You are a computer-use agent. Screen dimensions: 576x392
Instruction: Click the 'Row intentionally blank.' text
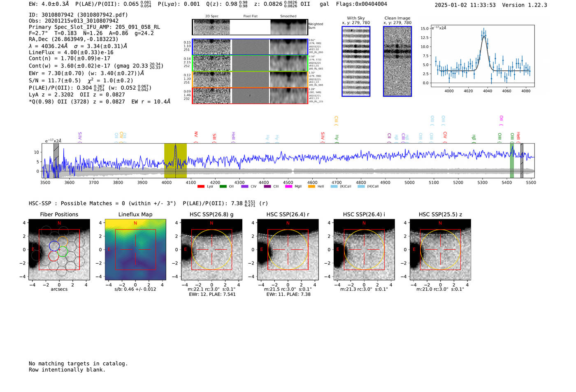pyautogui.click(x=67, y=370)
